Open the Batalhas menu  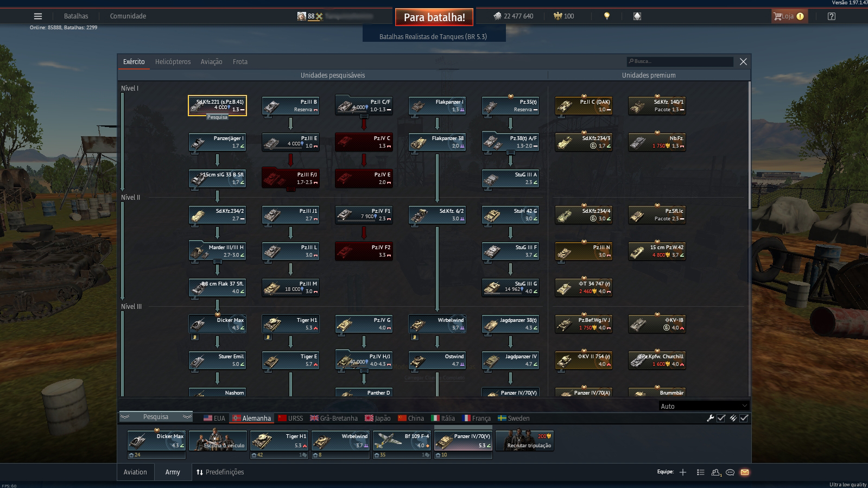pyautogui.click(x=76, y=16)
